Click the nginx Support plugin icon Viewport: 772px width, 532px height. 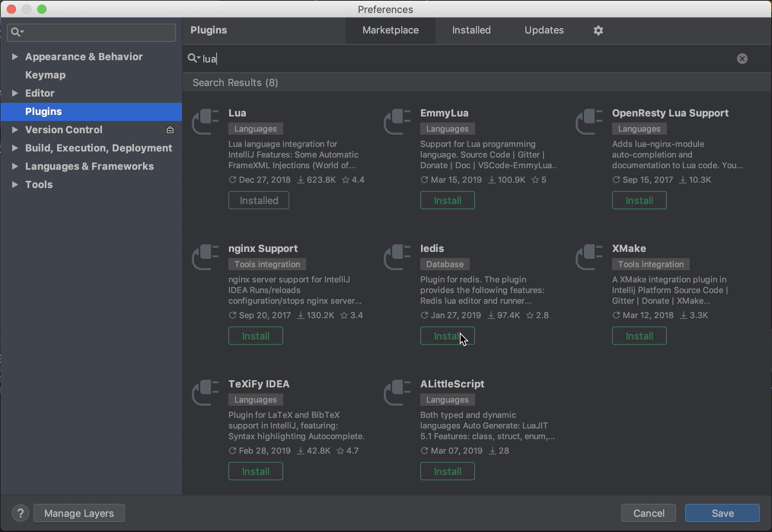click(x=206, y=257)
